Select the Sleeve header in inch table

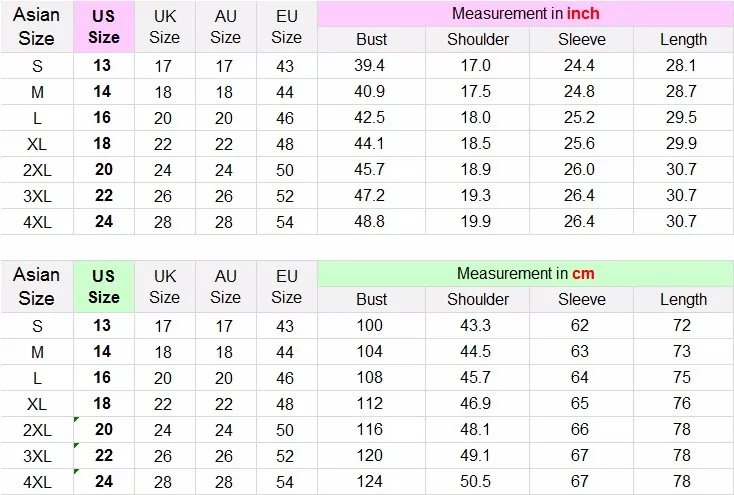581,39
